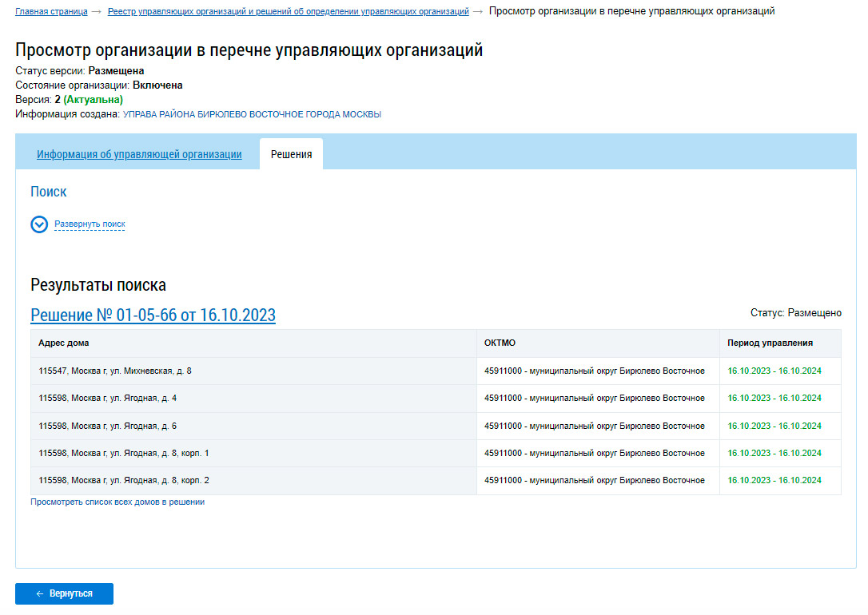
Task: Click the "Период управления" column header
Action: (x=770, y=343)
